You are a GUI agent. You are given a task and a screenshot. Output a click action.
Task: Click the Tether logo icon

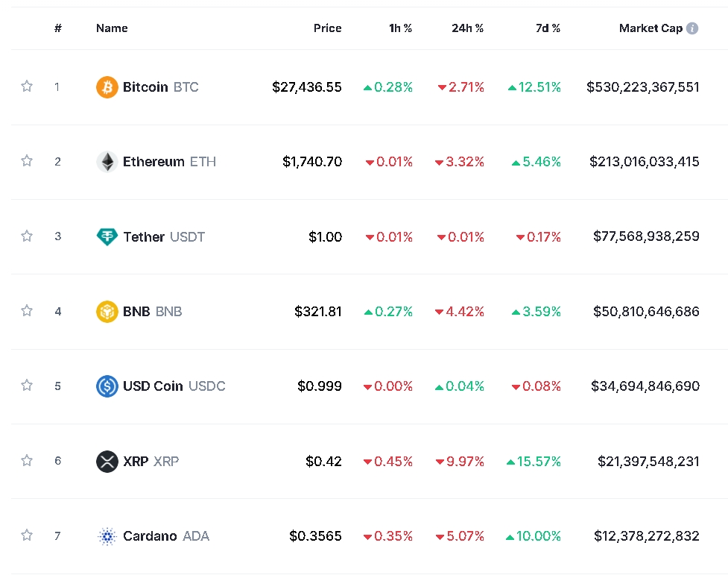[107, 236]
